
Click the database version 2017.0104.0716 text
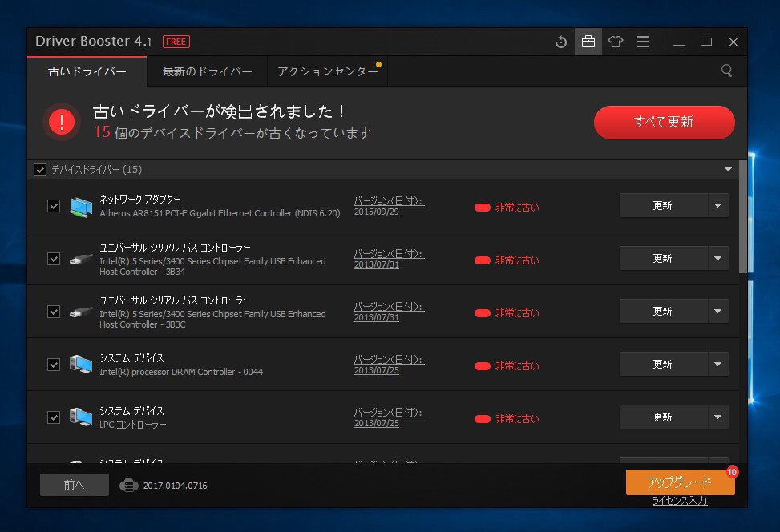click(175, 486)
